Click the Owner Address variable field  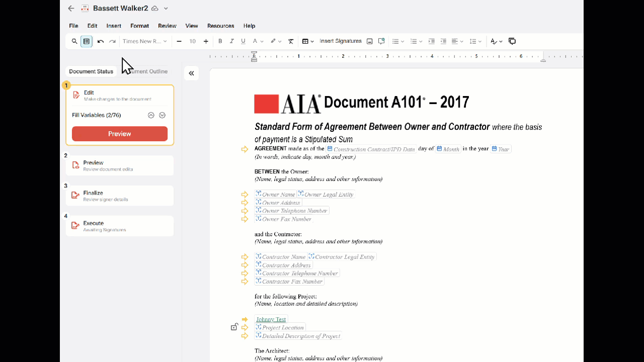click(x=278, y=203)
